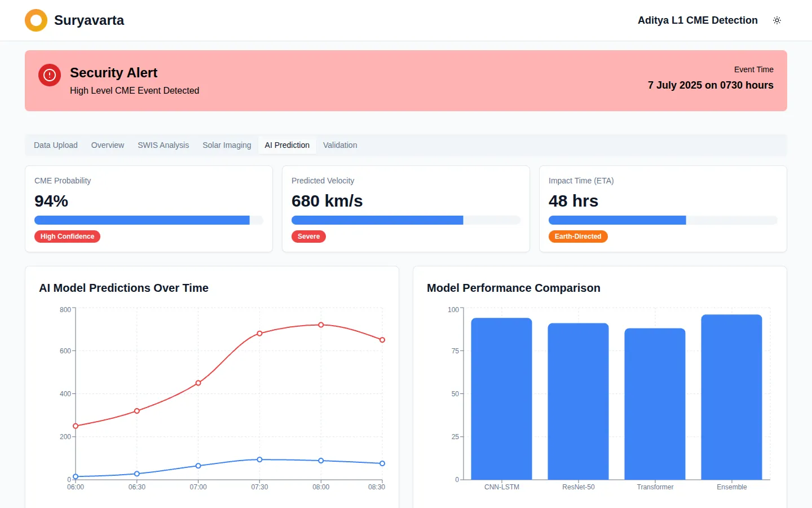Go to the Solar Imaging tab
Screen dimensions: 812x508
[x=227, y=145]
